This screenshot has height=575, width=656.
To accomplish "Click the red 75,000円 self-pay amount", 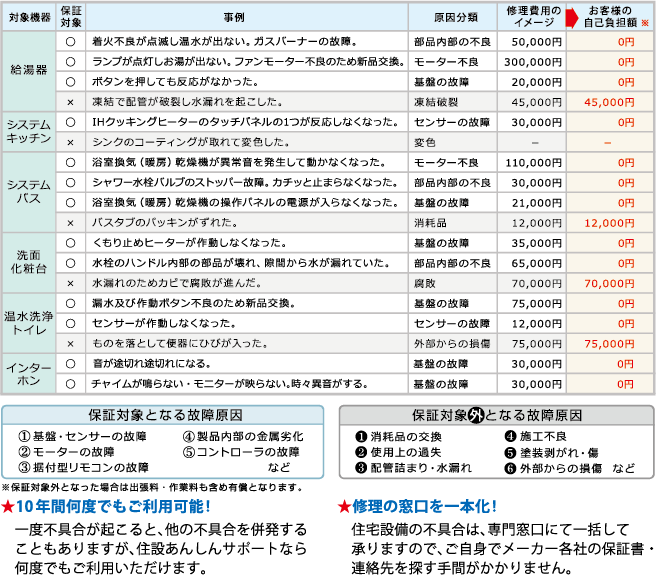I will tap(609, 344).
